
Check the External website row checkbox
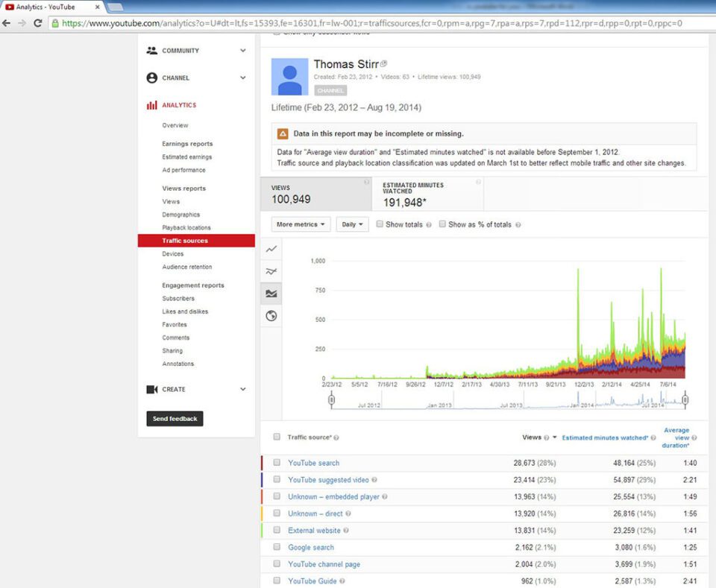[x=277, y=530]
